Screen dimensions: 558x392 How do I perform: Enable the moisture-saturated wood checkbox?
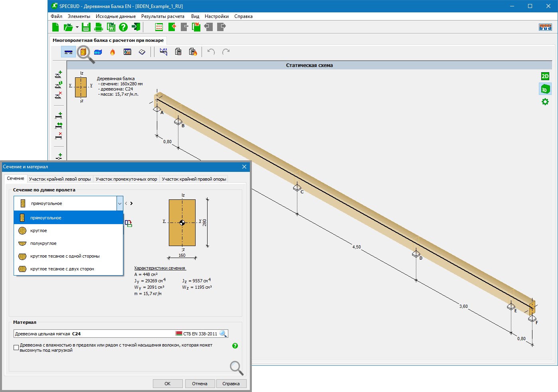pos(16,347)
